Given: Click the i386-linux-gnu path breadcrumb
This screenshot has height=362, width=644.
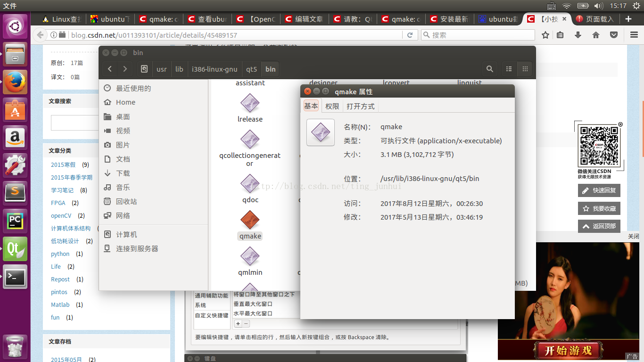Looking at the screenshot, I should 215,69.
